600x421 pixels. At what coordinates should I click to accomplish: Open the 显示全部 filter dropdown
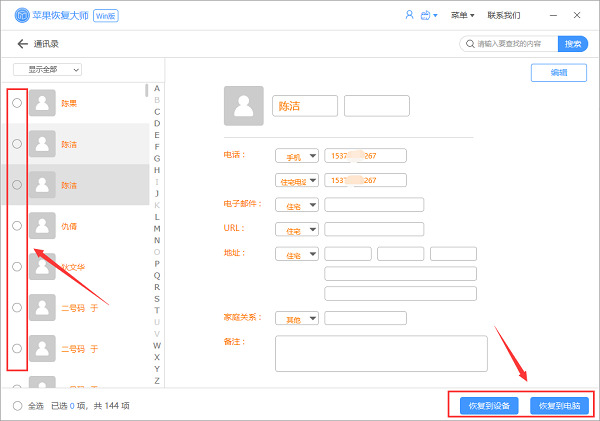click(47, 70)
